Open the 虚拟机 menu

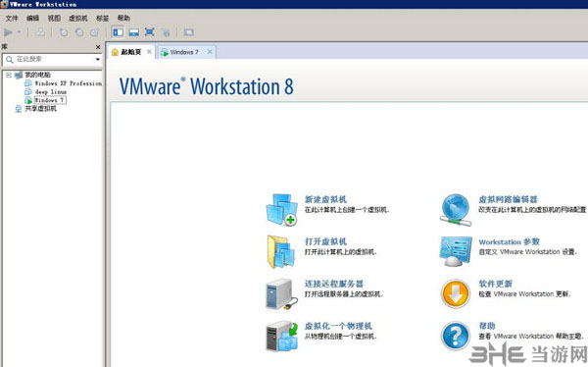[x=78, y=18]
